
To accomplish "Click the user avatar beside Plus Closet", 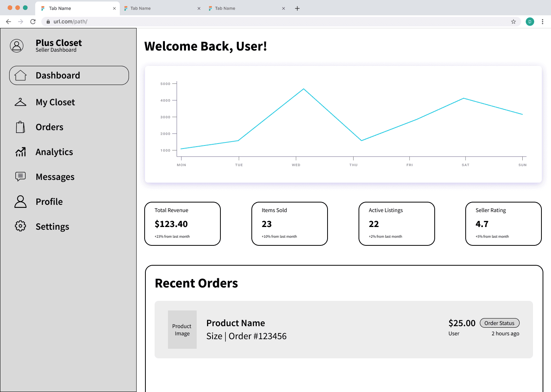I will coord(16,46).
